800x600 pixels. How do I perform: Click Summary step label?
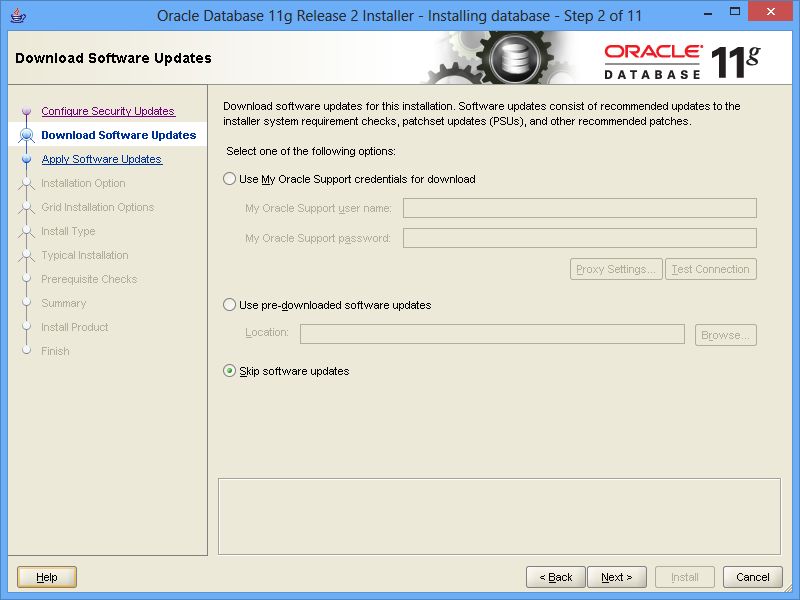click(x=64, y=303)
